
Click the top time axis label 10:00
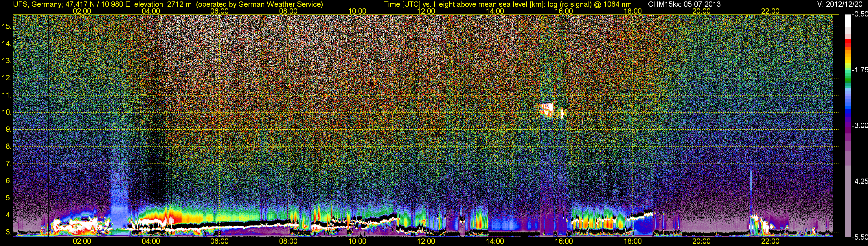point(357,11)
